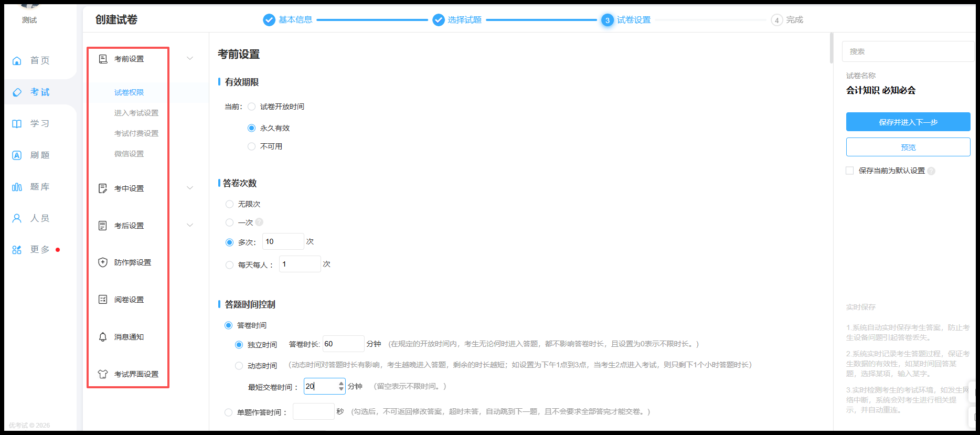980x435 pixels.
Task: Open the 题库 question bank icon
Action: pos(17,187)
